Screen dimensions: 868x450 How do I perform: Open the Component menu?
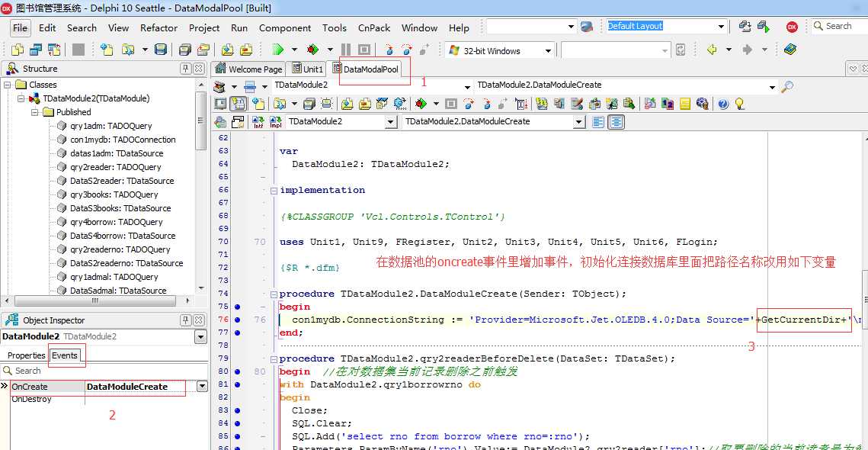[285, 27]
